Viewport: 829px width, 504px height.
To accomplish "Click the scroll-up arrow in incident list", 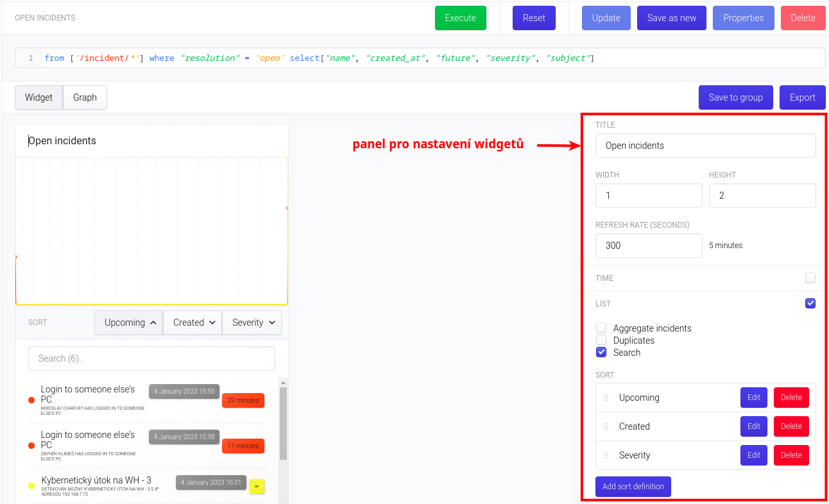I will coord(283,382).
